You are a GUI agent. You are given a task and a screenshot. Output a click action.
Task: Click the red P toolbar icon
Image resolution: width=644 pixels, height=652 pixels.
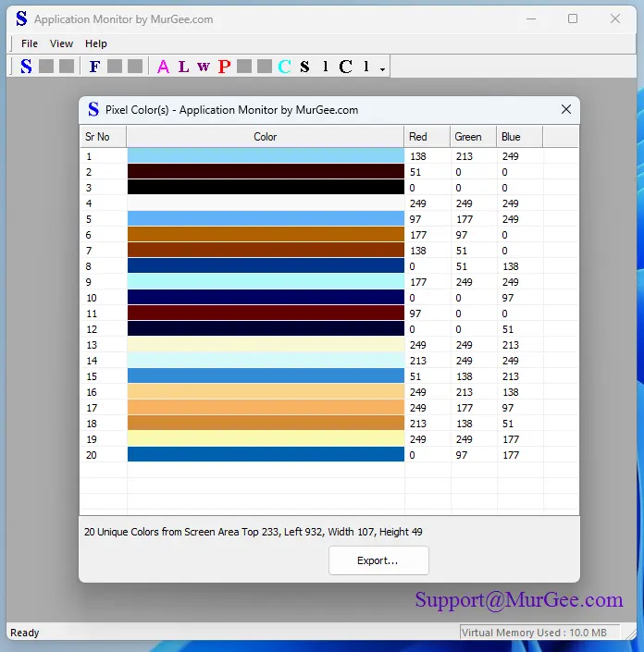[224, 66]
